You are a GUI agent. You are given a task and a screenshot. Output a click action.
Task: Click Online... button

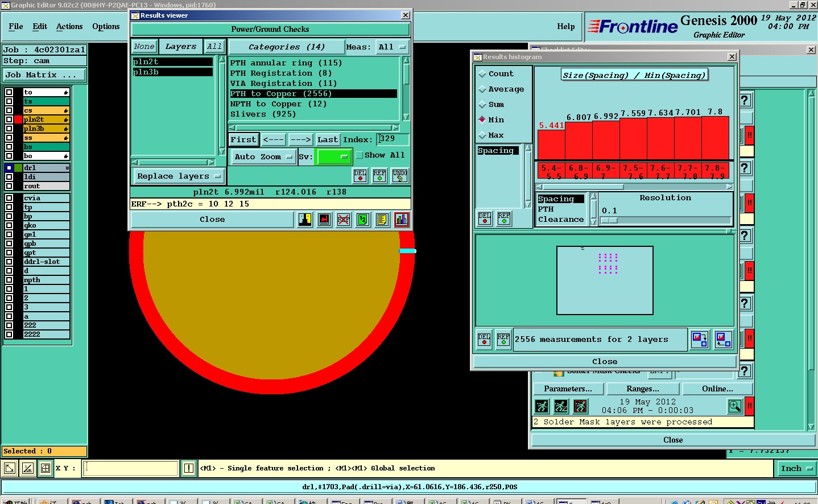717,389
